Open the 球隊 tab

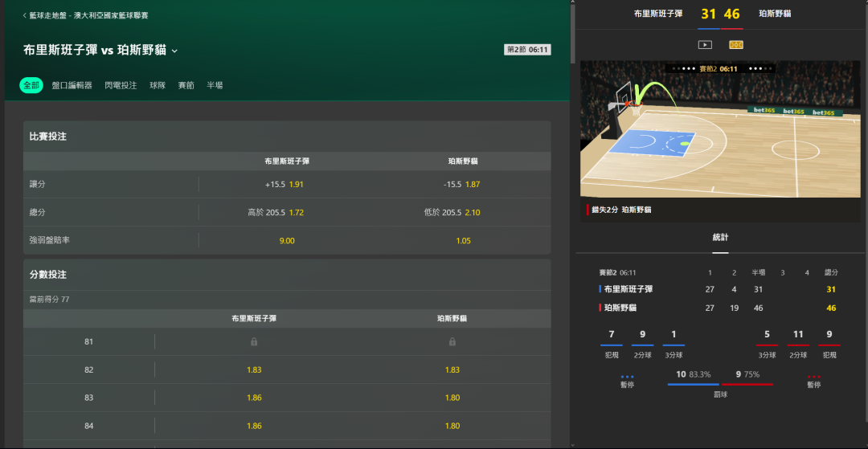coord(158,86)
